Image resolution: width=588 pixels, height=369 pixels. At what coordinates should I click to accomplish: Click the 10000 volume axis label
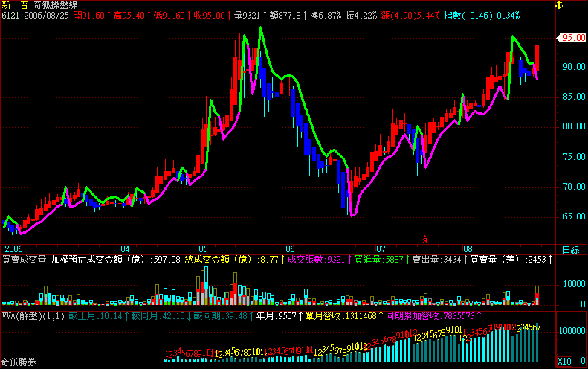(x=574, y=284)
